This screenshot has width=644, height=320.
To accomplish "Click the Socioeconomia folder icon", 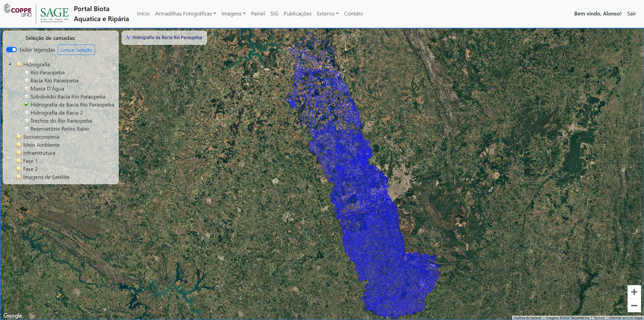I will click(x=19, y=137).
